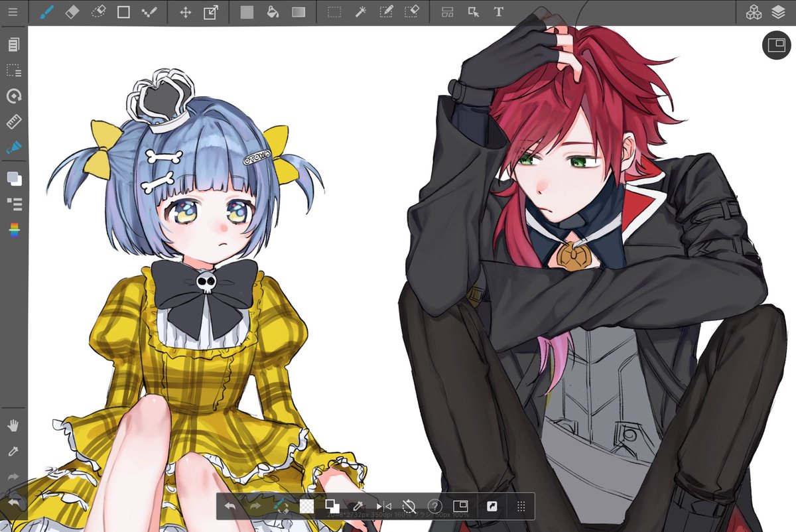Select the Brush tool in top toolbar
The width and height of the screenshot is (796, 532).
point(46,12)
